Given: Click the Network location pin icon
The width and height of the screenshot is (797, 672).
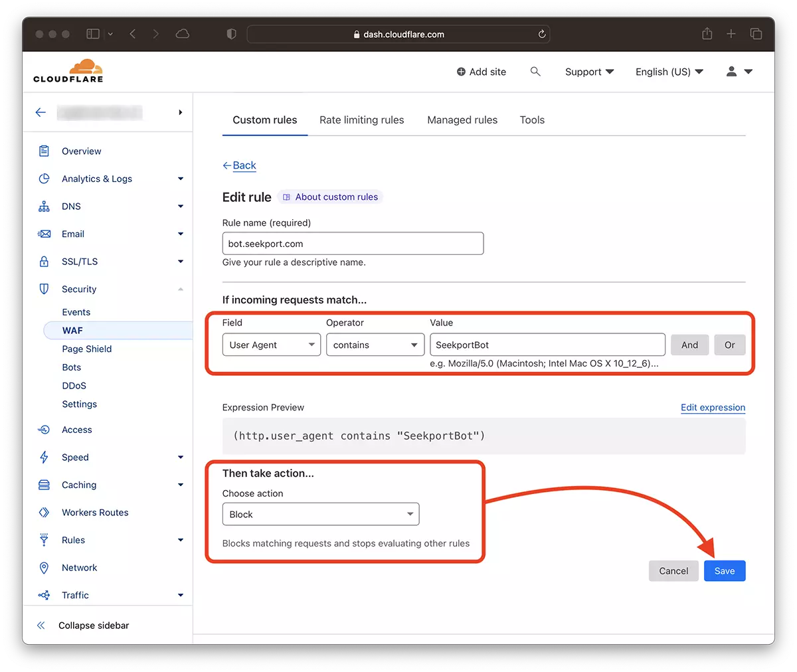Looking at the screenshot, I should click(44, 568).
